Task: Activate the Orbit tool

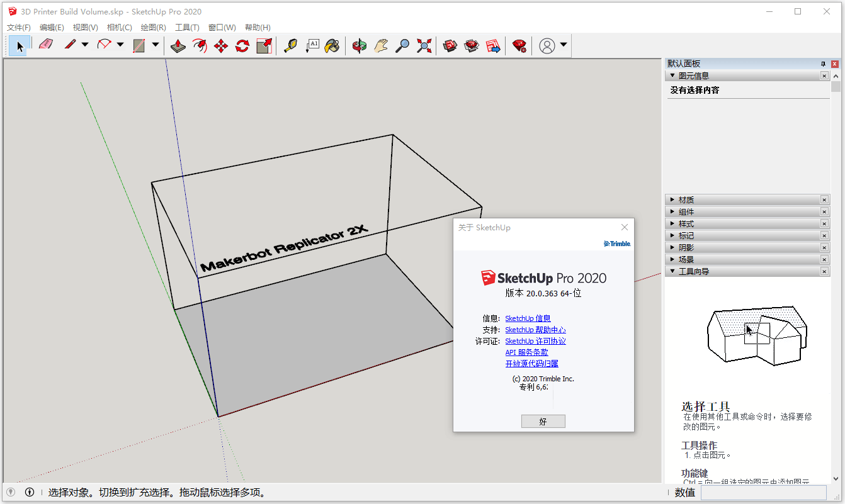Action: point(358,45)
